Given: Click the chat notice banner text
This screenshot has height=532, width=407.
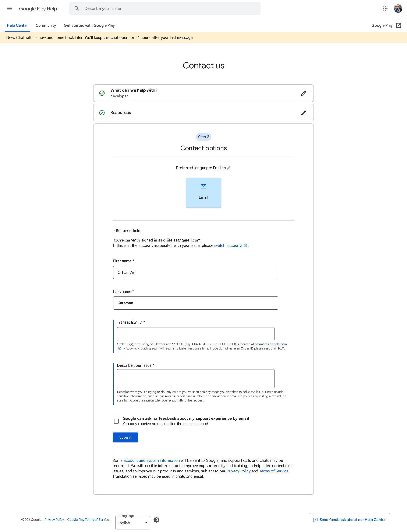Looking at the screenshot, I should tap(100, 38).
